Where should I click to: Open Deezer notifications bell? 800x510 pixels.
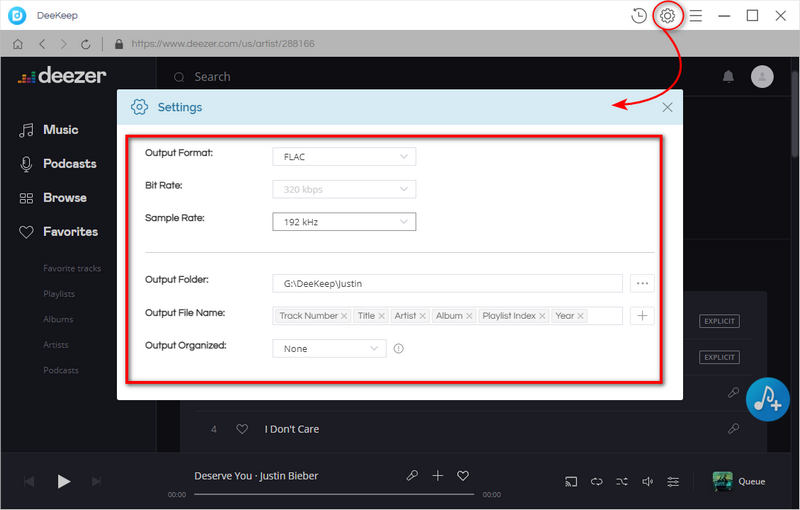pyautogui.click(x=728, y=76)
